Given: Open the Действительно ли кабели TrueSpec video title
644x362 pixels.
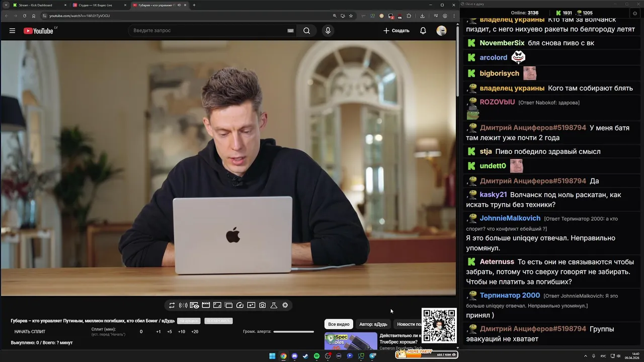Looking at the screenshot, I should [400, 338].
